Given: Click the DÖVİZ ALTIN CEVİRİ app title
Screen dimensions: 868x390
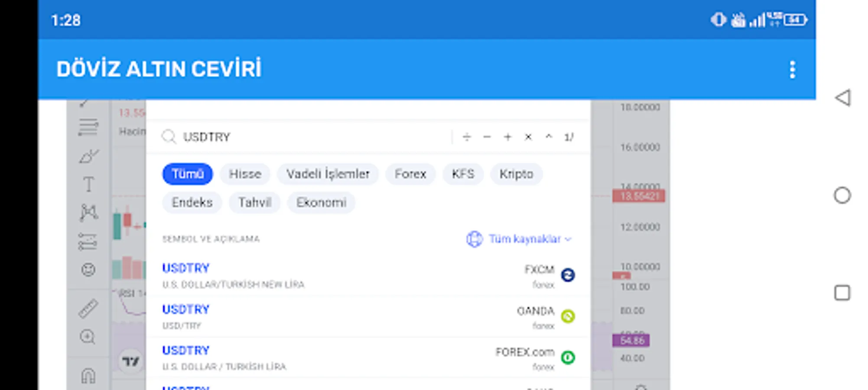Looking at the screenshot, I should [x=159, y=69].
